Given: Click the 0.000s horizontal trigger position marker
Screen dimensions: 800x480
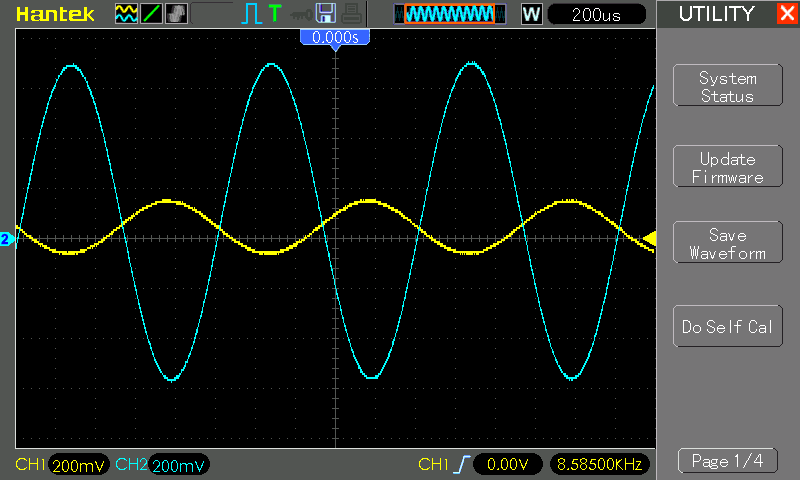Looking at the screenshot, I should coord(336,37).
